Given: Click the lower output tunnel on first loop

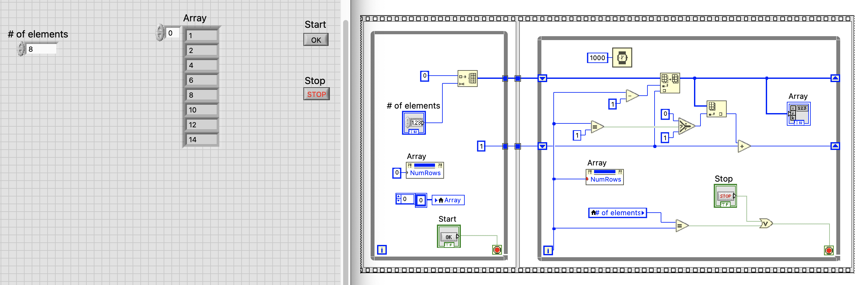Looking at the screenshot, I should 505,146.
